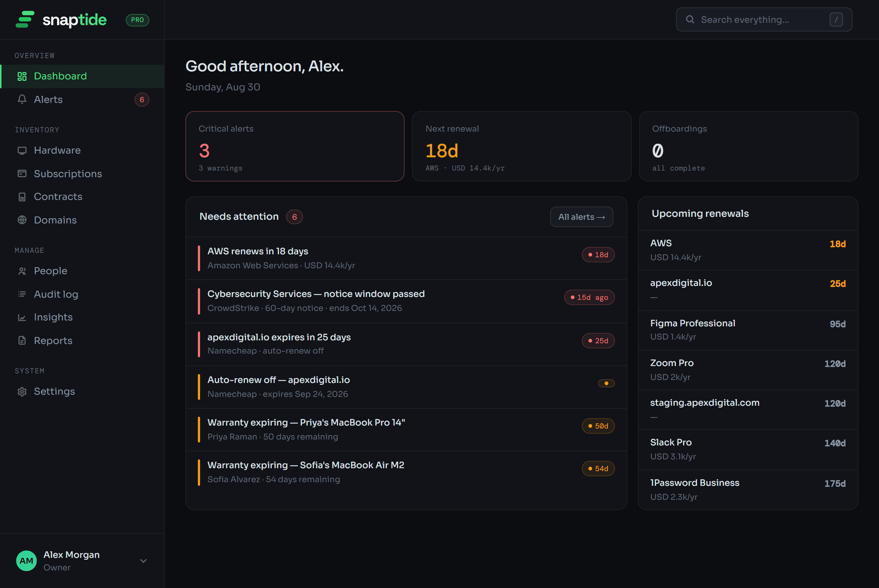Screen dimensions: 879x588
Task: Navigate to People page
Action: 82,271
